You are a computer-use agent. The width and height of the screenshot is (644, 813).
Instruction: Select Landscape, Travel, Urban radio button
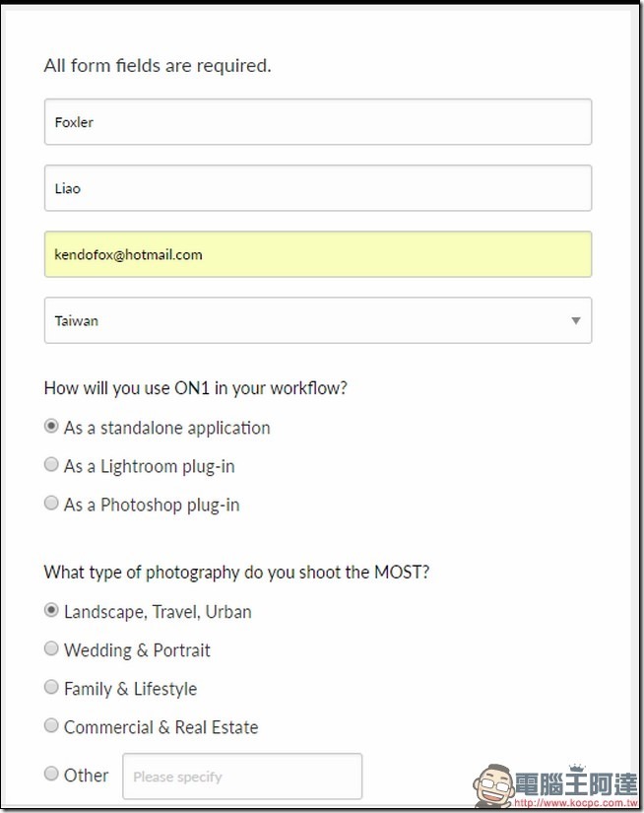[51, 610]
